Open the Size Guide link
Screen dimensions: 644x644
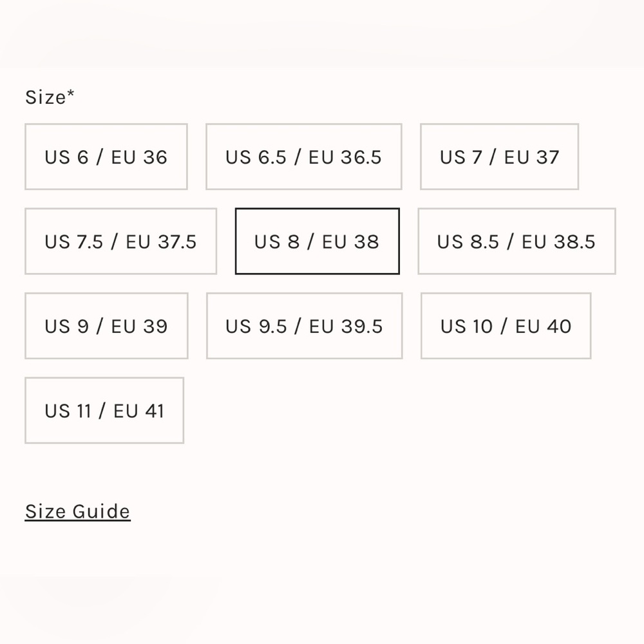pyautogui.click(x=78, y=511)
